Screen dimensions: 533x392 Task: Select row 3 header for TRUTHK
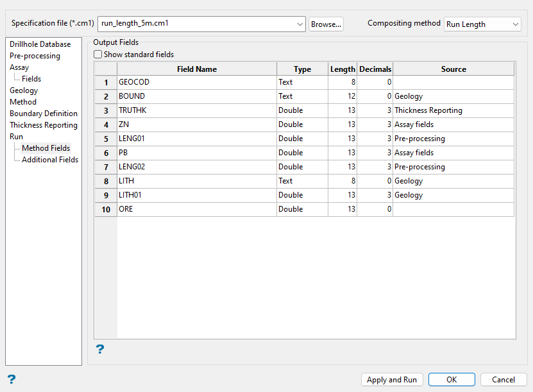click(x=106, y=110)
